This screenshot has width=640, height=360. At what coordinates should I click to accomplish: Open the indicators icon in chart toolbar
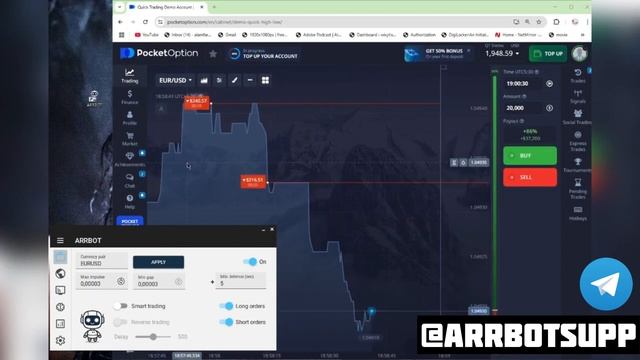pos(219,80)
